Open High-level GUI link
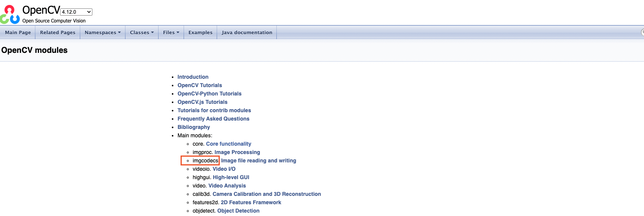 coord(231,177)
